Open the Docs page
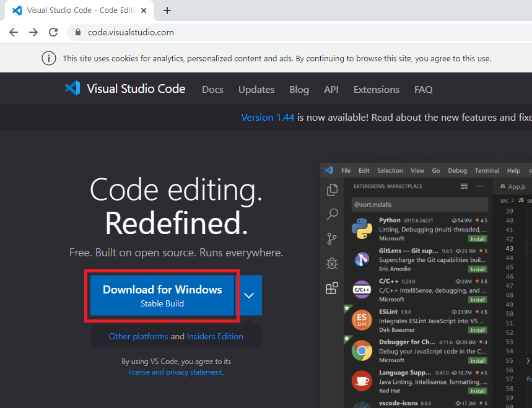532x408 pixels. (212, 90)
